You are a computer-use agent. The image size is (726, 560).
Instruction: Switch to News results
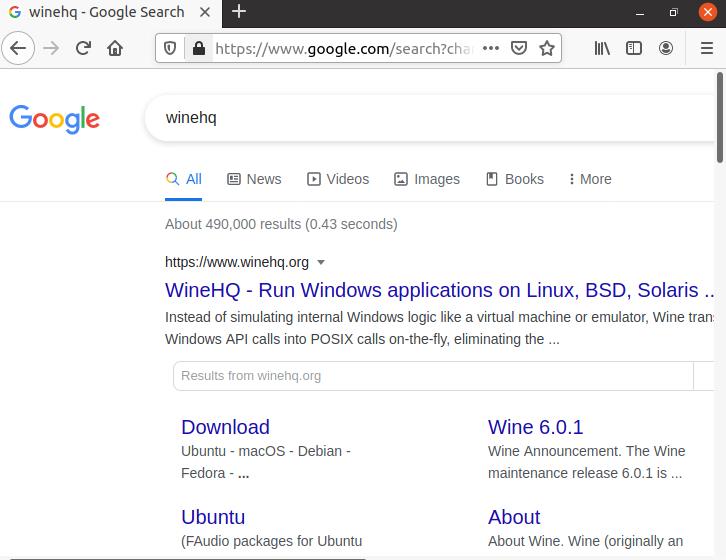coord(254,179)
